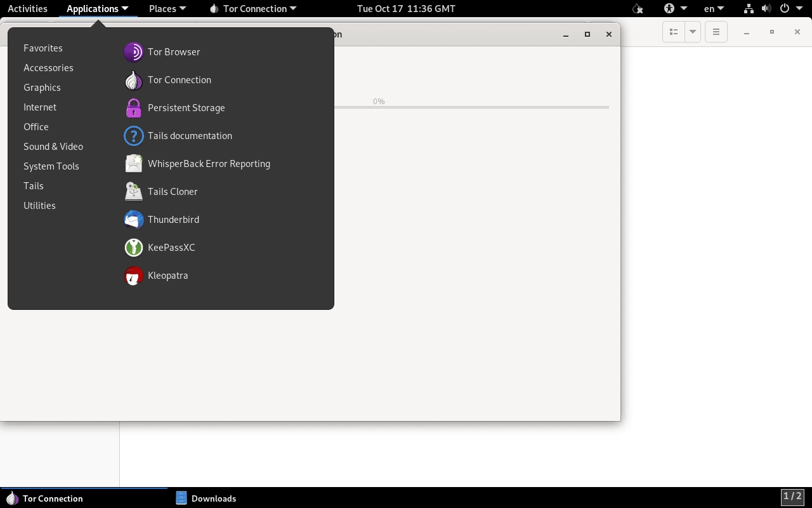The width and height of the screenshot is (812, 508).
Task: Close the Downloads file manager window
Action: click(797, 32)
